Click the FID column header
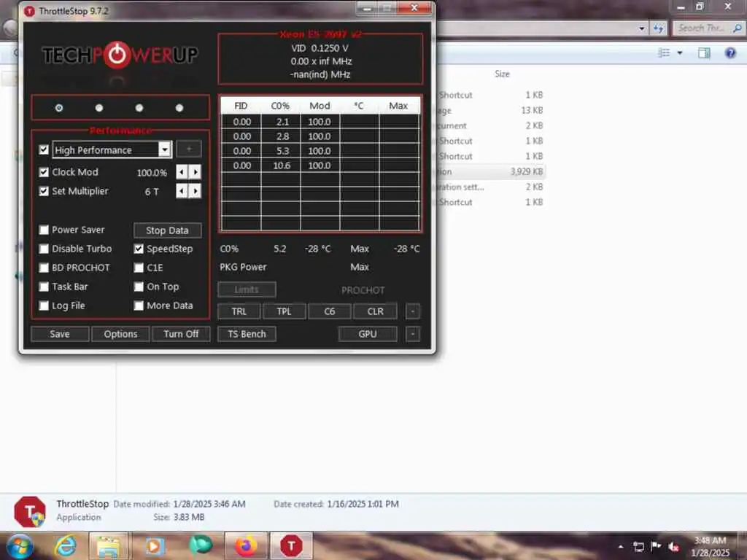Image resolution: width=747 pixels, height=560 pixels. (x=241, y=106)
